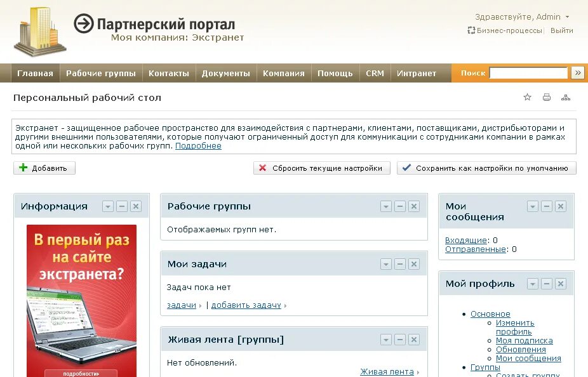Close the Мои сообщения widget
Screen dimensions: 588x377
560,206
